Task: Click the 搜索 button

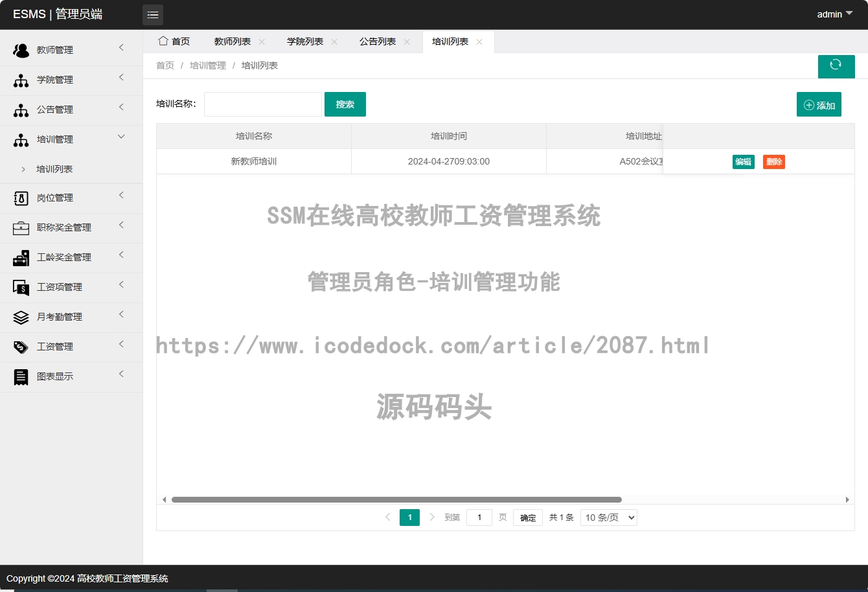Action: click(345, 104)
